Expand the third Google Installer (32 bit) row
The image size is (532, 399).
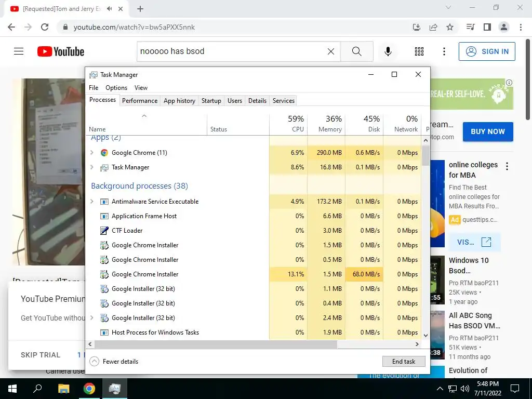pyautogui.click(x=91, y=318)
